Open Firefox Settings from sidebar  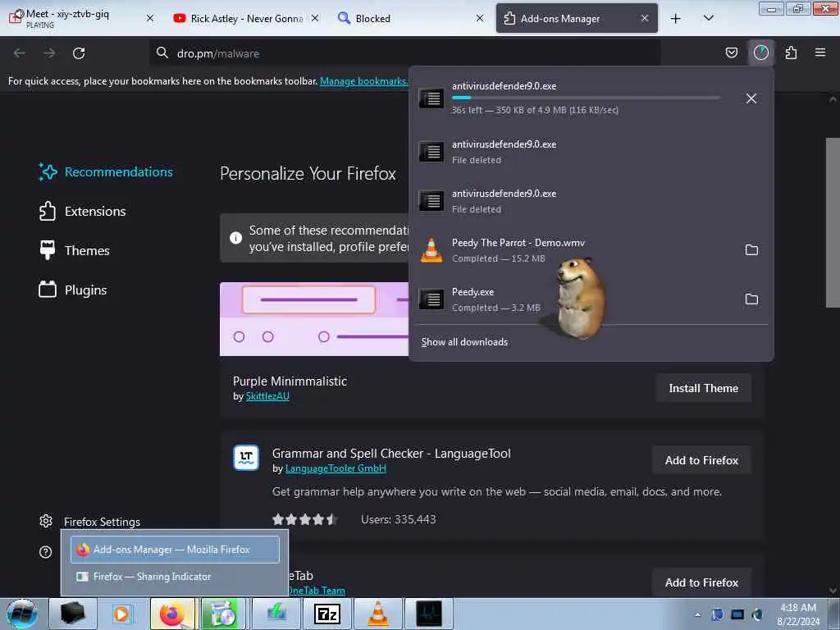(x=89, y=522)
